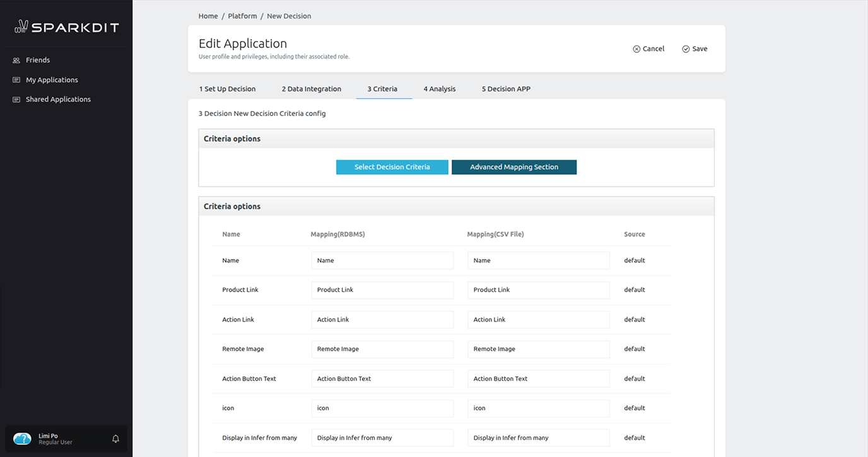
Task: Open the 2 Data Integration tab
Action: [x=311, y=88]
